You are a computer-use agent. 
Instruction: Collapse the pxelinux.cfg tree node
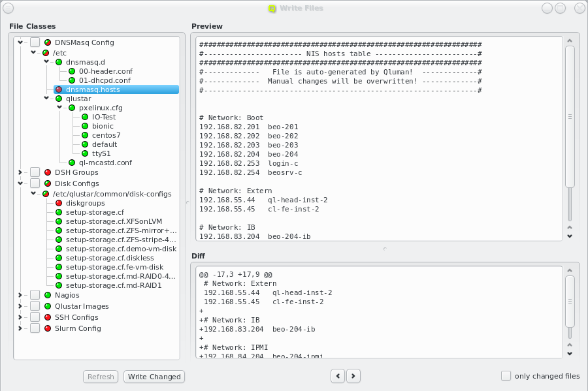pyautogui.click(x=59, y=108)
